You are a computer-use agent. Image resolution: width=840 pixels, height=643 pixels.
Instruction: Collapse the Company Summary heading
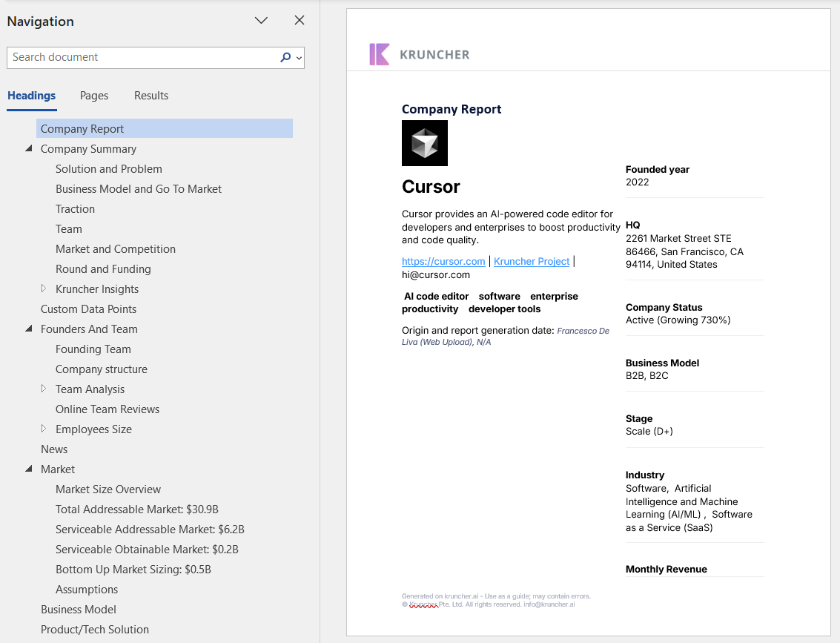tap(29, 148)
